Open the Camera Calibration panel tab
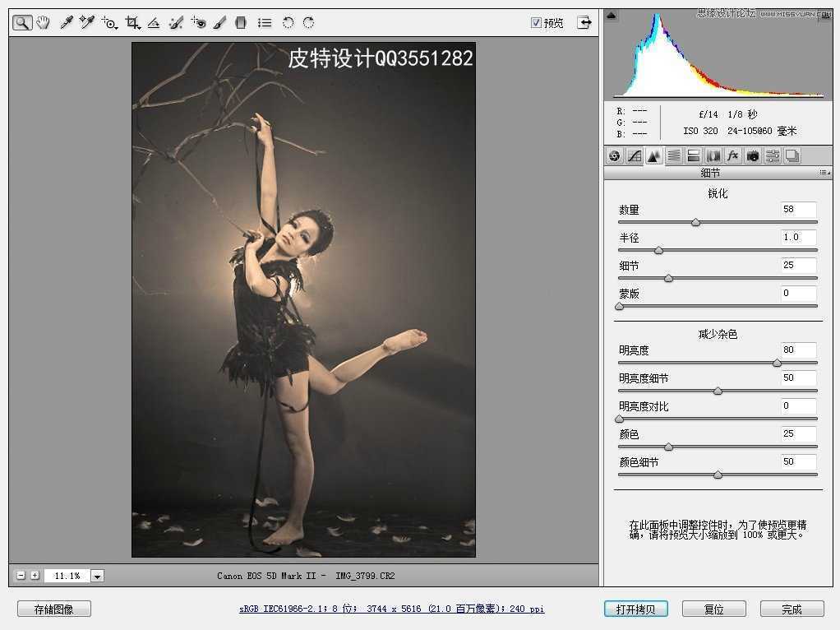 (753, 156)
